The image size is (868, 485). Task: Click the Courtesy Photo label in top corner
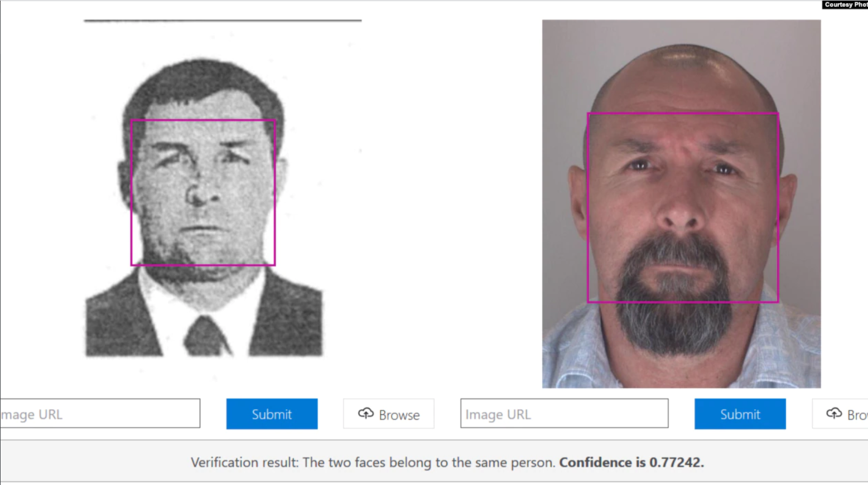pos(845,4)
